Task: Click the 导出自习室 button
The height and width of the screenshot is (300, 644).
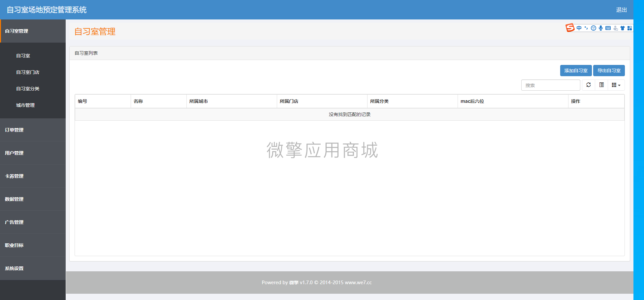Action: point(609,70)
